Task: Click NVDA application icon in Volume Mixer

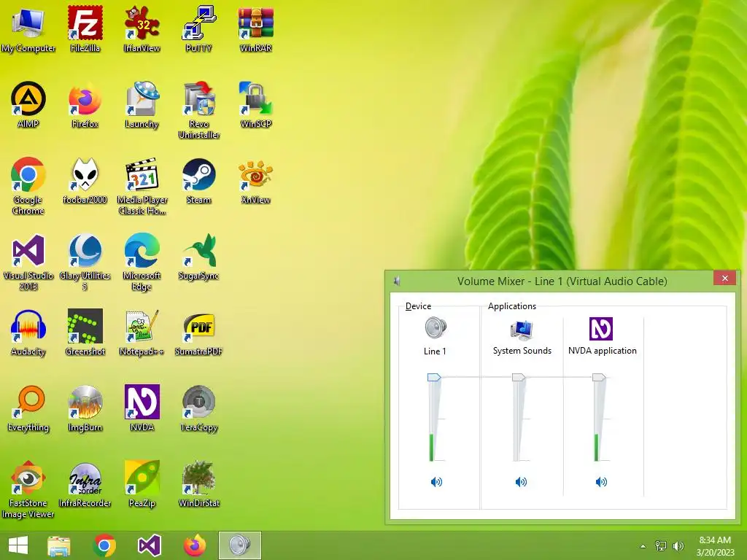Action: pos(601,329)
